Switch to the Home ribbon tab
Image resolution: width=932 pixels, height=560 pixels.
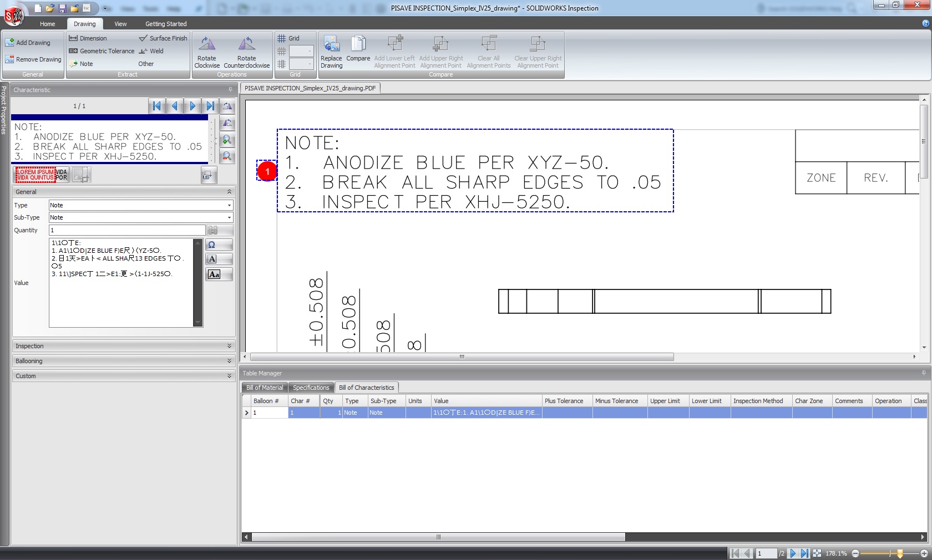coord(48,24)
